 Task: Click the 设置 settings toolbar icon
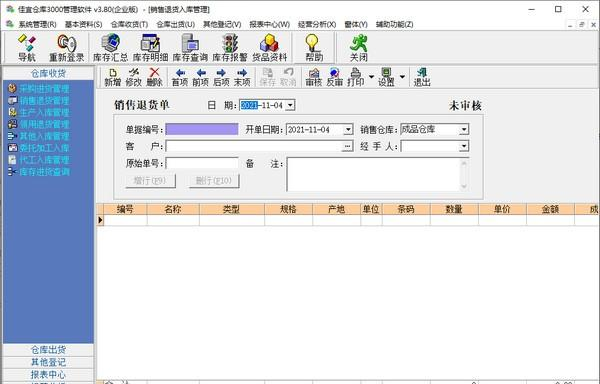[386, 77]
